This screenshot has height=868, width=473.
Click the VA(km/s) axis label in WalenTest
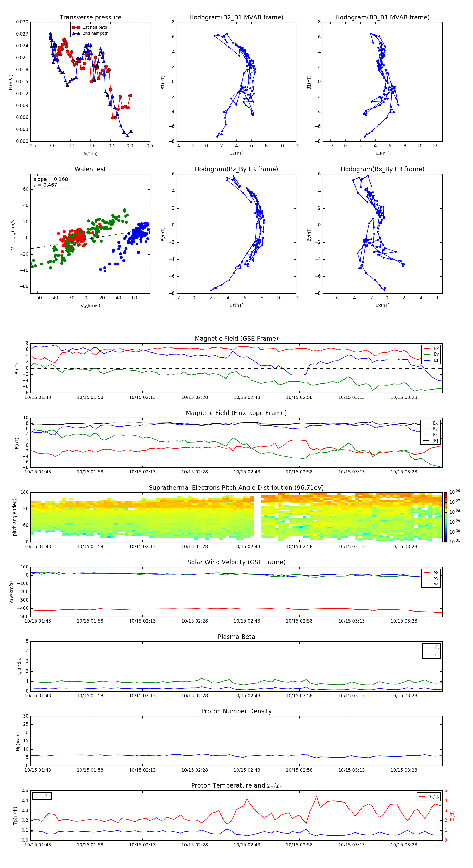tap(90, 306)
